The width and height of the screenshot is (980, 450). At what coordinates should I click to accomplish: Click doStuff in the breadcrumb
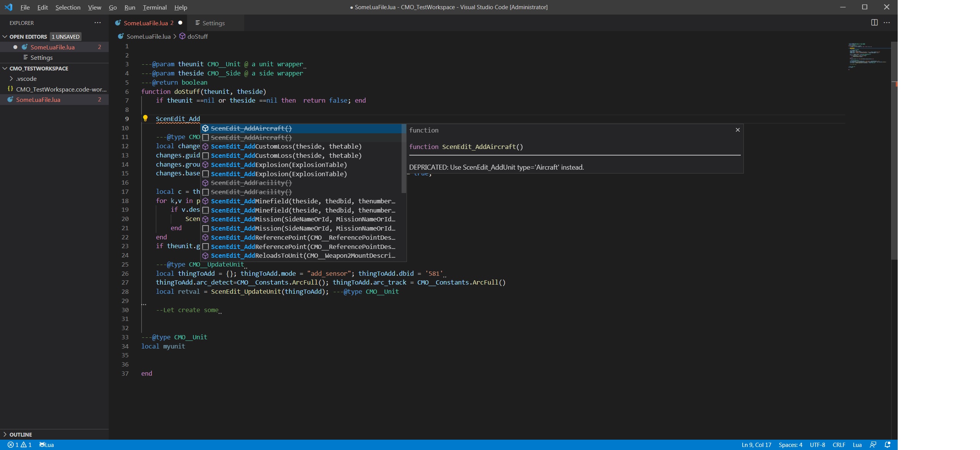pyautogui.click(x=198, y=36)
